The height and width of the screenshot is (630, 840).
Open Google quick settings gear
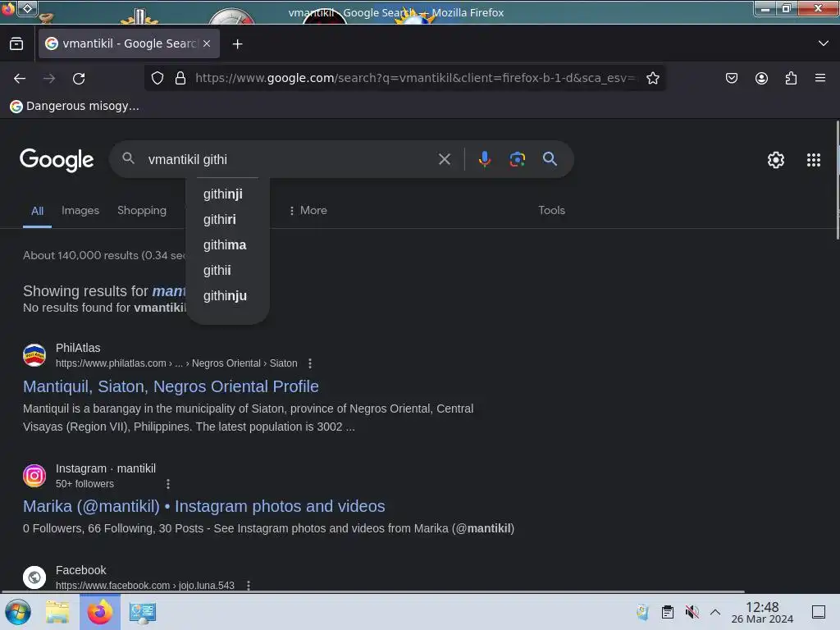tap(776, 160)
